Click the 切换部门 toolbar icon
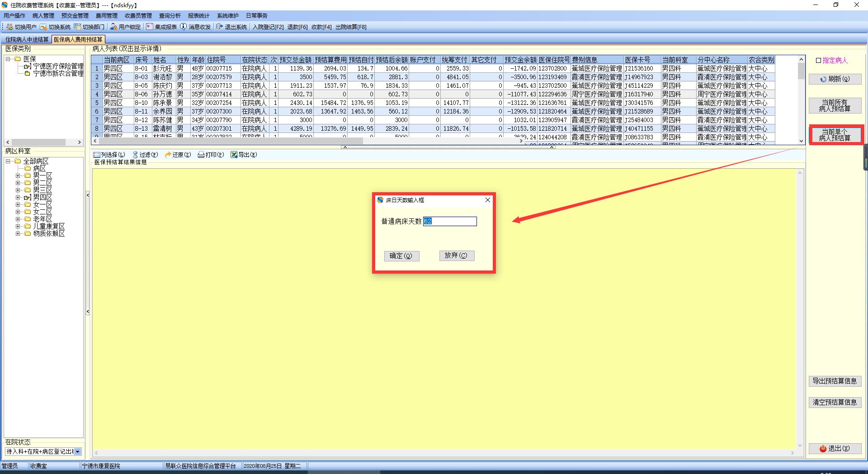868x474 pixels. click(77, 27)
